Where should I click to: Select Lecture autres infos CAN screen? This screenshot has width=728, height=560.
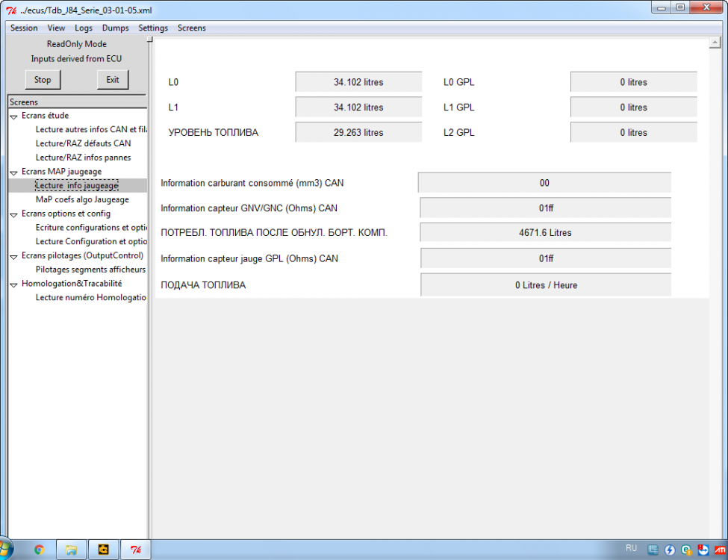[91, 130]
